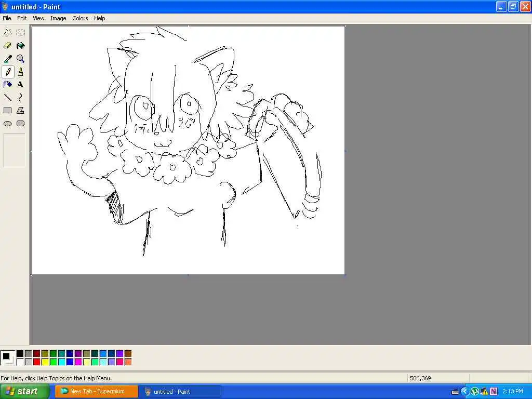Viewport: 532px width, 399px height.
Task: Pick the white color swatch
Action: (x=20, y=362)
